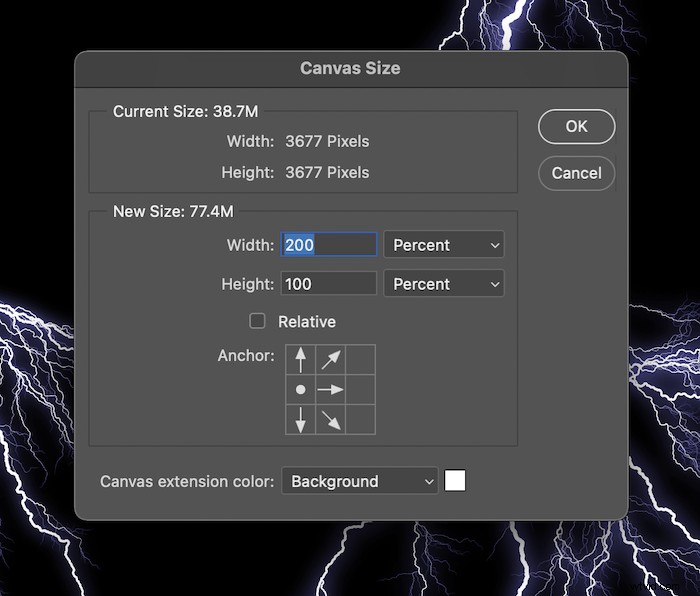
Task: Select the bottom-left anchor (down arrow)
Action: 300,419
